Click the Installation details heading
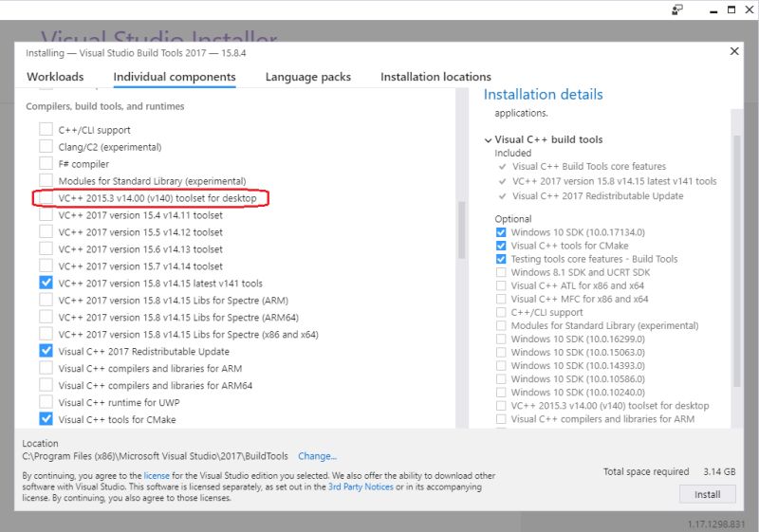This screenshot has width=759, height=532. (543, 94)
